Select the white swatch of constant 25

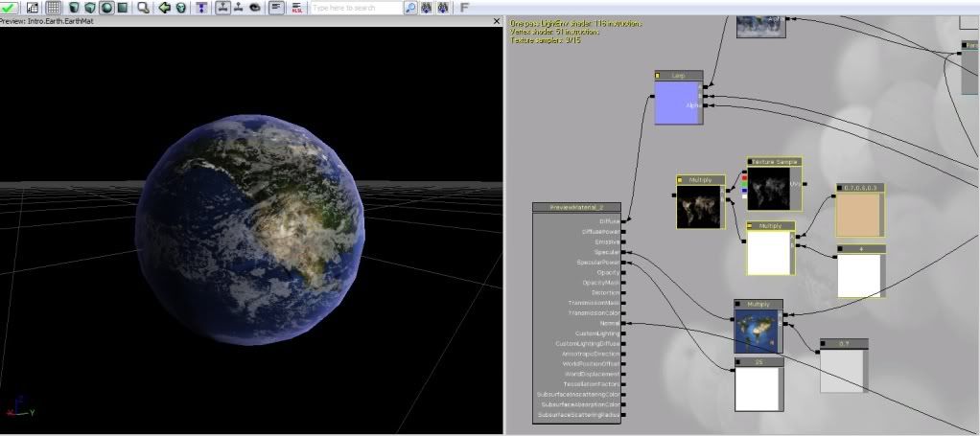pyautogui.click(x=757, y=388)
